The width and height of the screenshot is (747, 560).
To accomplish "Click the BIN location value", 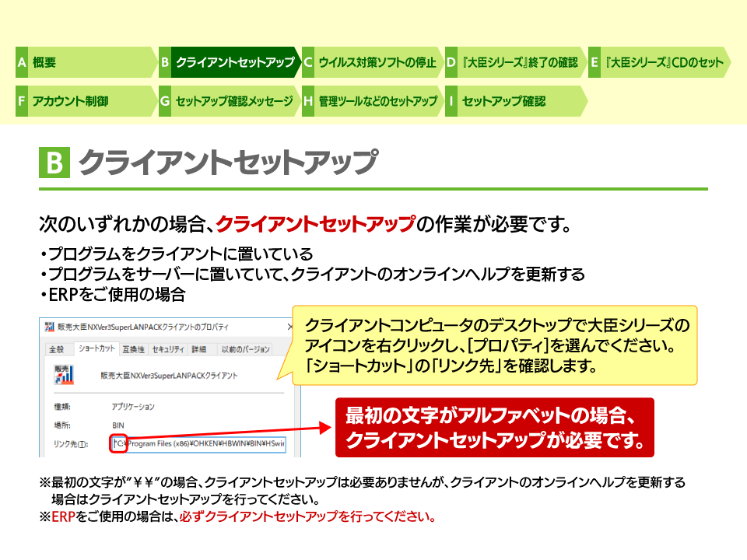I will [x=118, y=425].
